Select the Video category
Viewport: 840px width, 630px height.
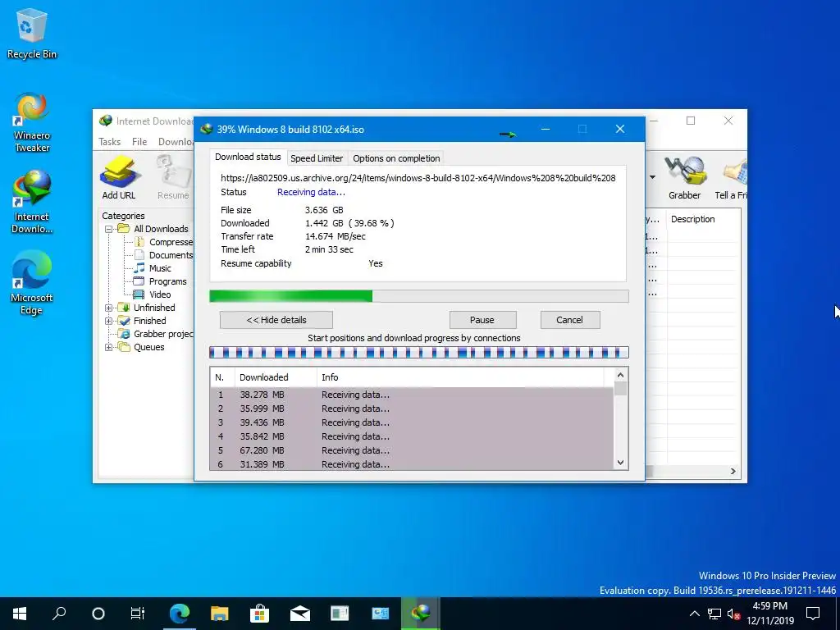pos(153,294)
